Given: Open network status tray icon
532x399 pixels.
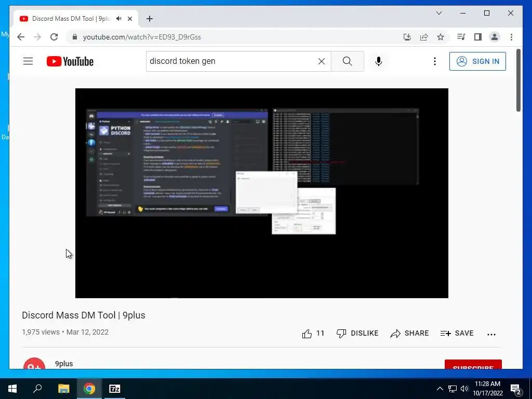Looking at the screenshot, I should tap(453, 389).
